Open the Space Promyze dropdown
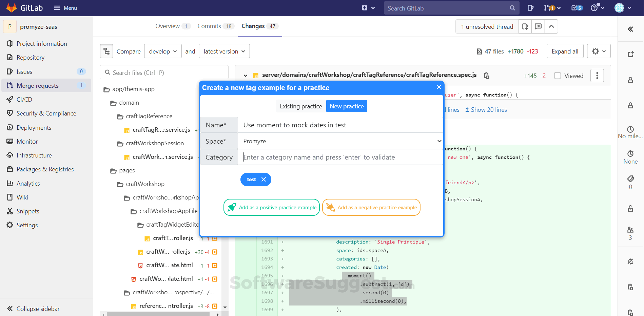This screenshot has height=316, width=644. click(x=340, y=141)
